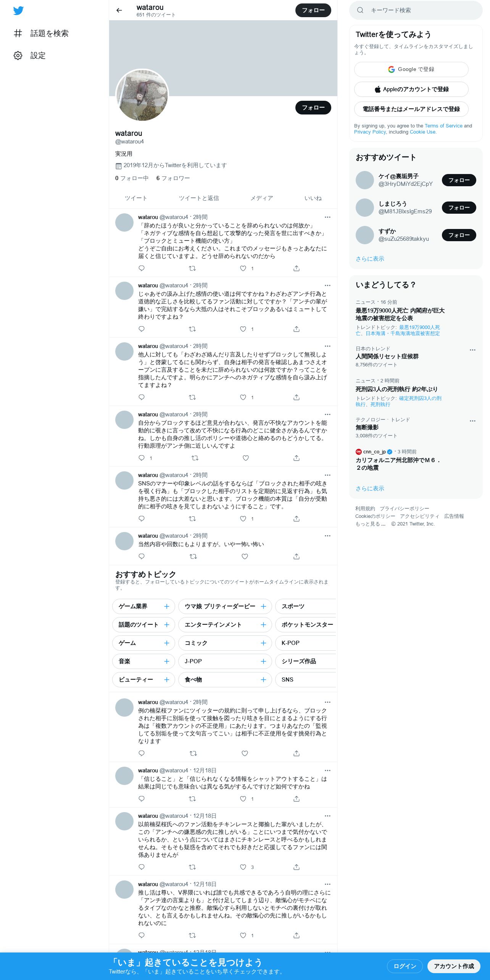The height and width of the screenshot is (980, 490).
Task: Switch to the ツイート tab
Action: coord(136,198)
